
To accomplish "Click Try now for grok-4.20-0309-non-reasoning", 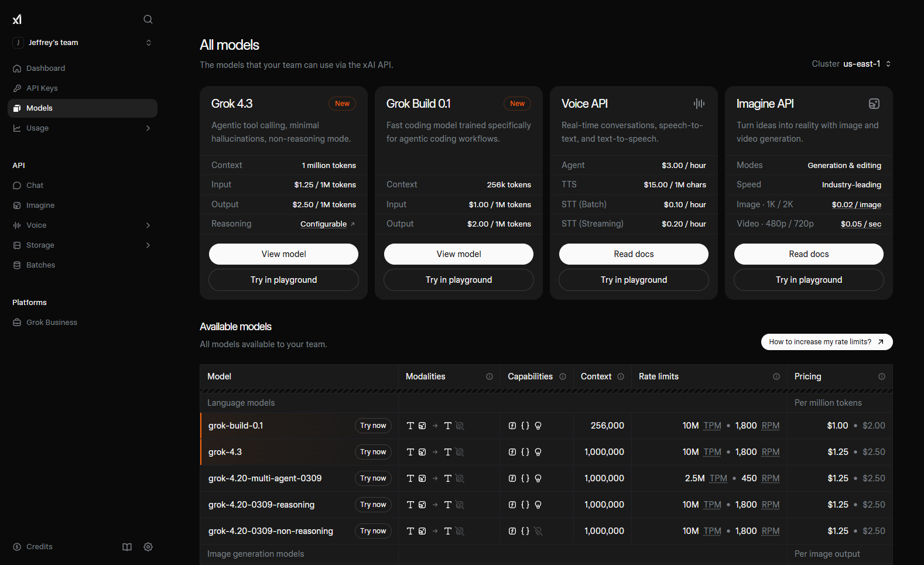I will coord(373,531).
